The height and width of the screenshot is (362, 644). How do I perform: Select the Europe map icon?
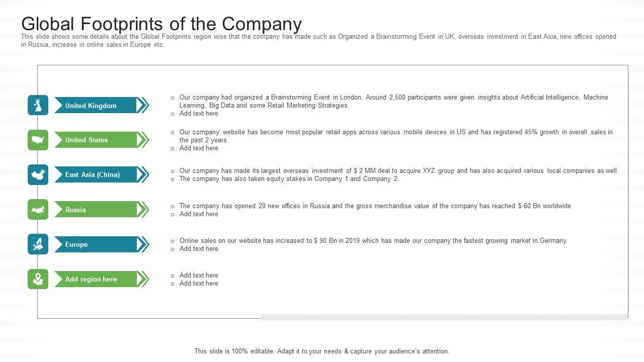(x=38, y=244)
